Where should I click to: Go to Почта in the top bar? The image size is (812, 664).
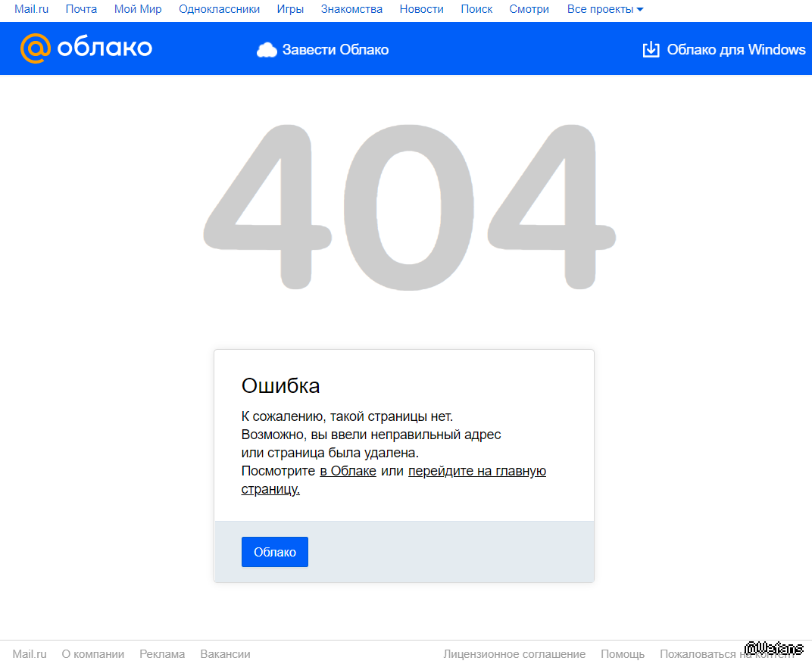[81, 9]
